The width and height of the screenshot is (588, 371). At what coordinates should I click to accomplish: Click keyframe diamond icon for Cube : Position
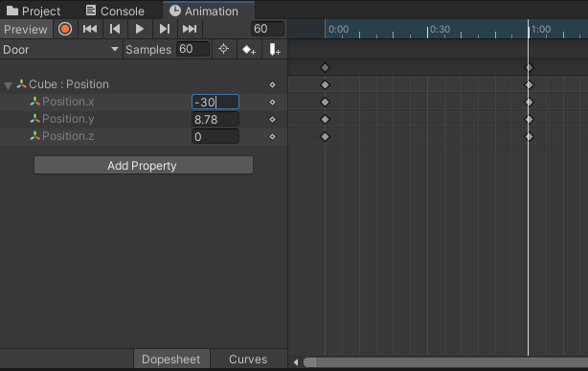click(x=273, y=85)
